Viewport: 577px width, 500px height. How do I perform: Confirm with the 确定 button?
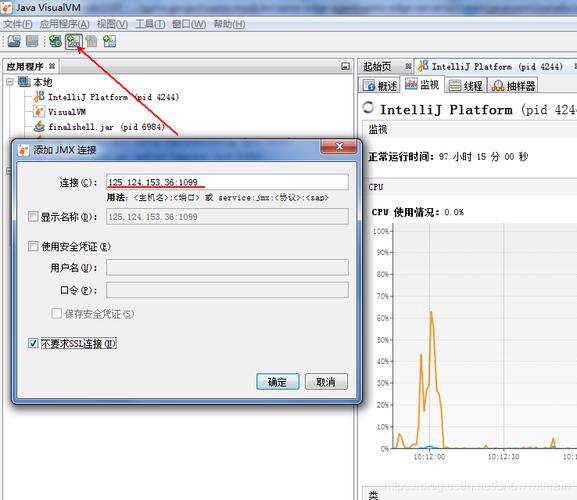(x=277, y=382)
